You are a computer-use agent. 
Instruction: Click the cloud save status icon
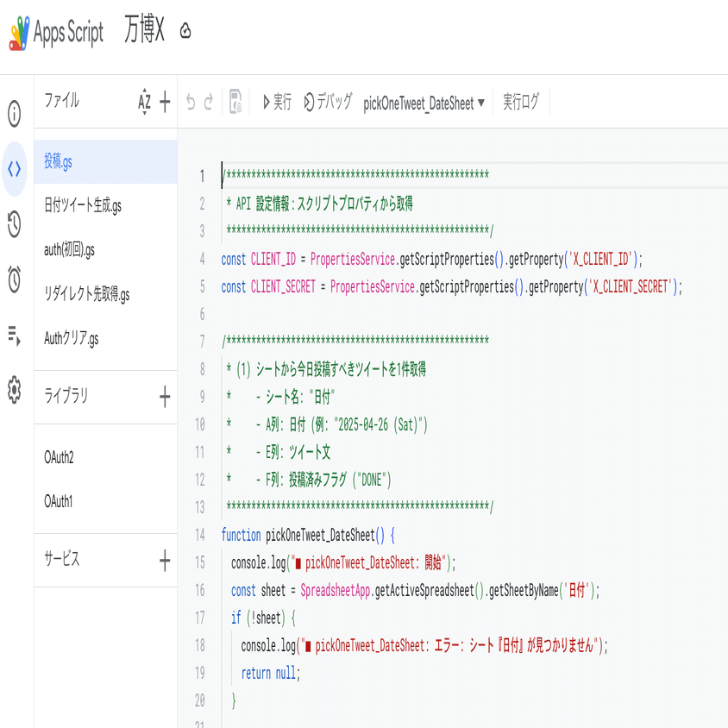[185, 32]
